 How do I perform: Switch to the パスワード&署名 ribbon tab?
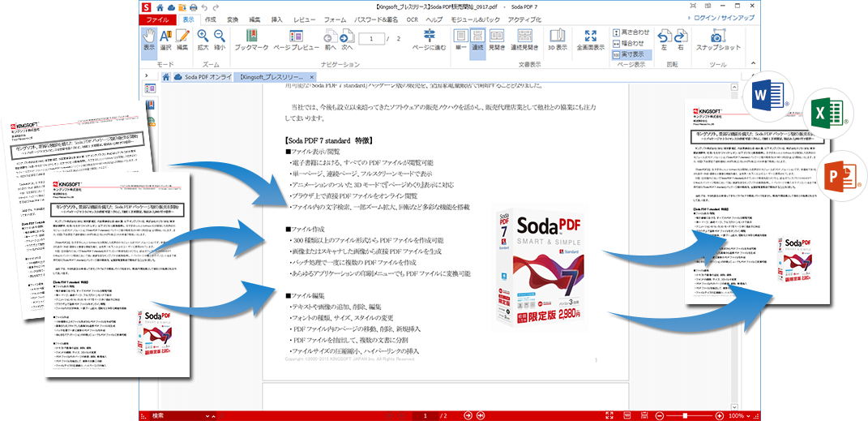(x=376, y=19)
